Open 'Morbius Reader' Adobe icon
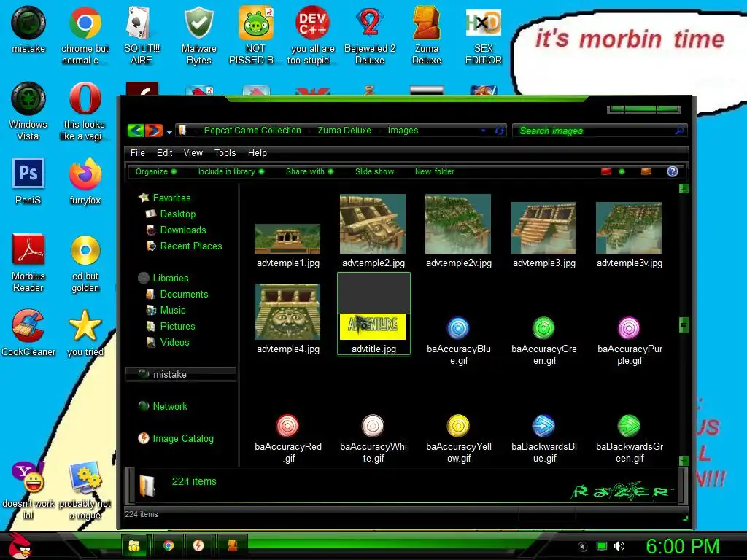The height and width of the screenshot is (560, 747). click(x=28, y=262)
